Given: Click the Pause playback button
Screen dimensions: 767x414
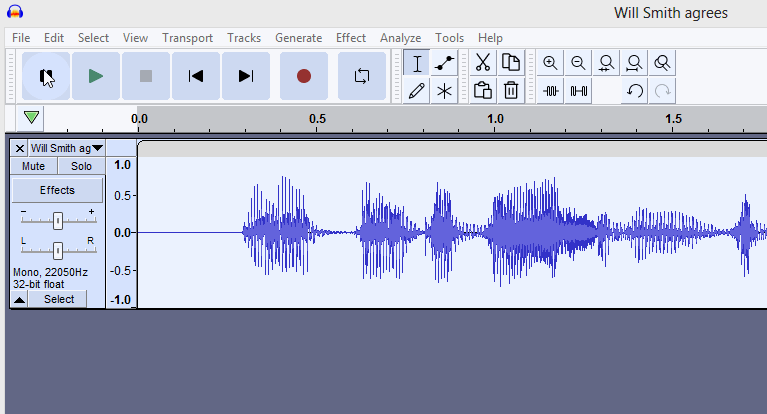Looking at the screenshot, I should point(46,76).
